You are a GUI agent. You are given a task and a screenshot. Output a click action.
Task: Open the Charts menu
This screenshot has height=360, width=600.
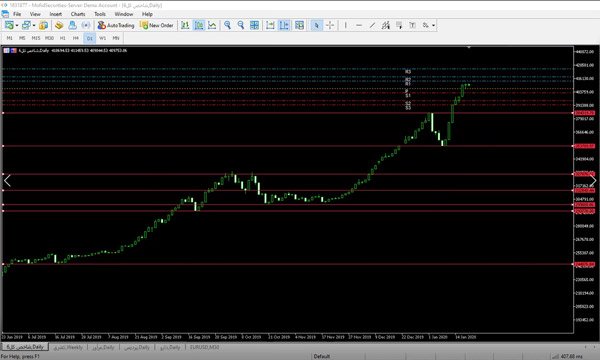coord(78,14)
